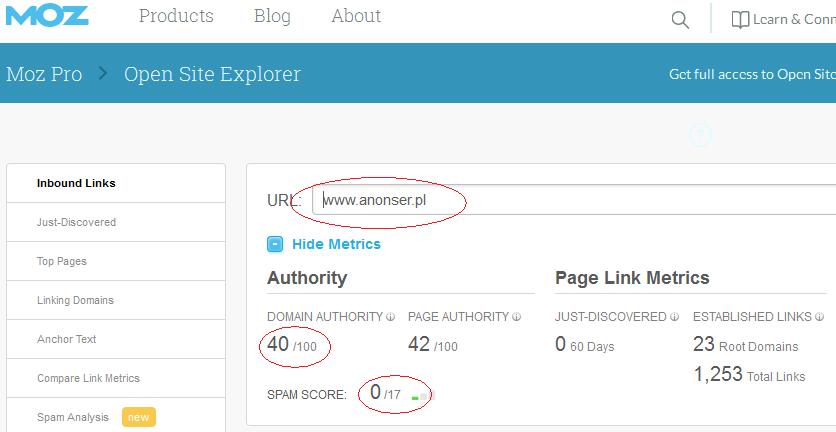836x432 pixels.
Task: Click the MOZ logo
Action: coord(47,15)
